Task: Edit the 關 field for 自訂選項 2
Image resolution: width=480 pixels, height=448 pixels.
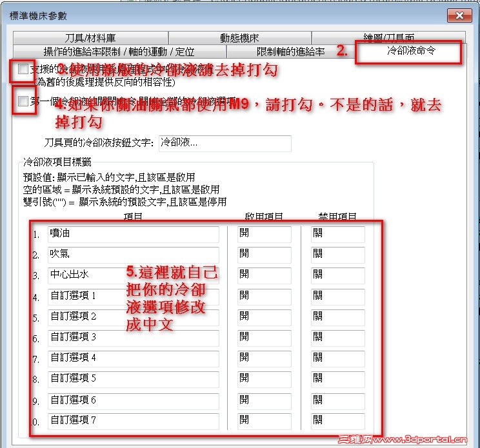Action: point(338,317)
